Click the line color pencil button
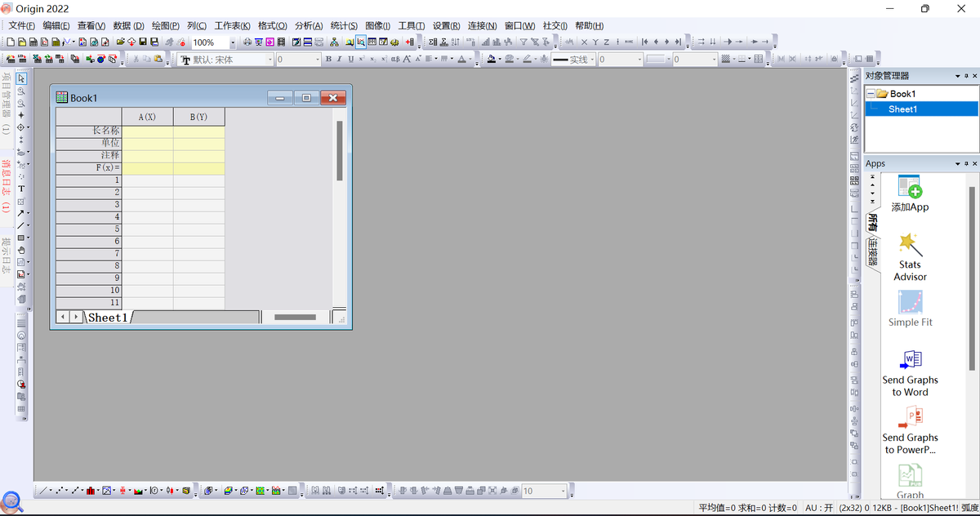Viewport: 980px width, 516px height. pos(527,60)
